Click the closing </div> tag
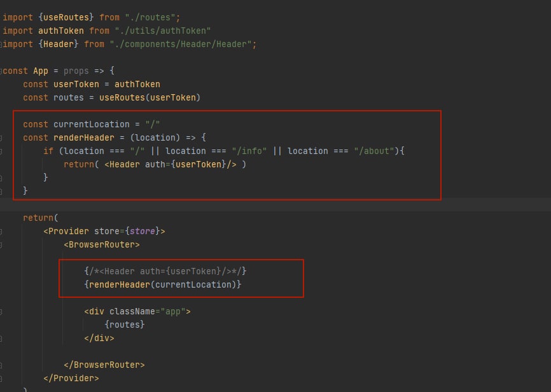Viewport: 551px width, 392px height. point(99,338)
